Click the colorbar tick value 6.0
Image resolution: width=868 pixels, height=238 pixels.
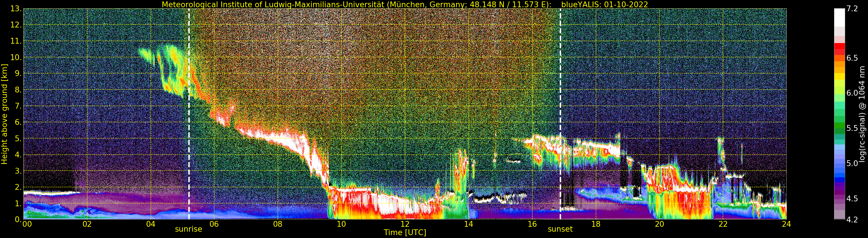click(x=852, y=93)
